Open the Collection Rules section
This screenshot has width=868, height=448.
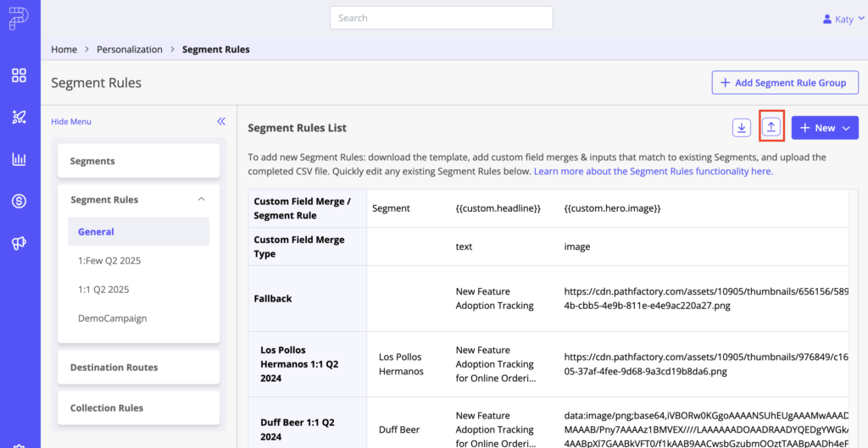pyautogui.click(x=138, y=408)
